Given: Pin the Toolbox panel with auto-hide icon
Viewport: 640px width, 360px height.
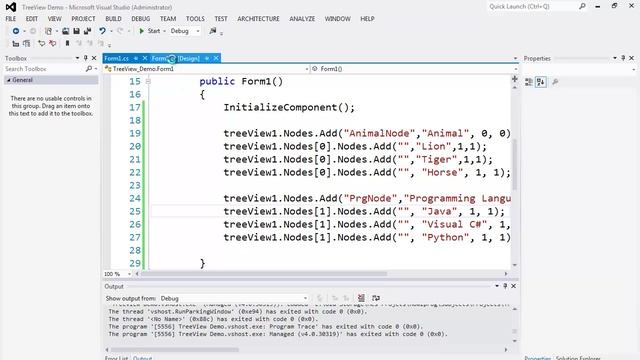Looking at the screenshot, I should 86,58.
